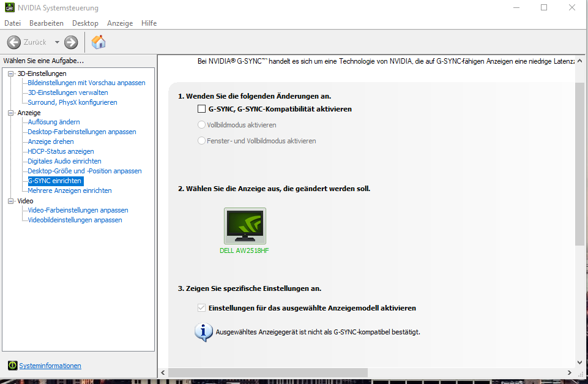
Task: Click the Forward navigation arrow icon
Action: click(x=70, y=42)
